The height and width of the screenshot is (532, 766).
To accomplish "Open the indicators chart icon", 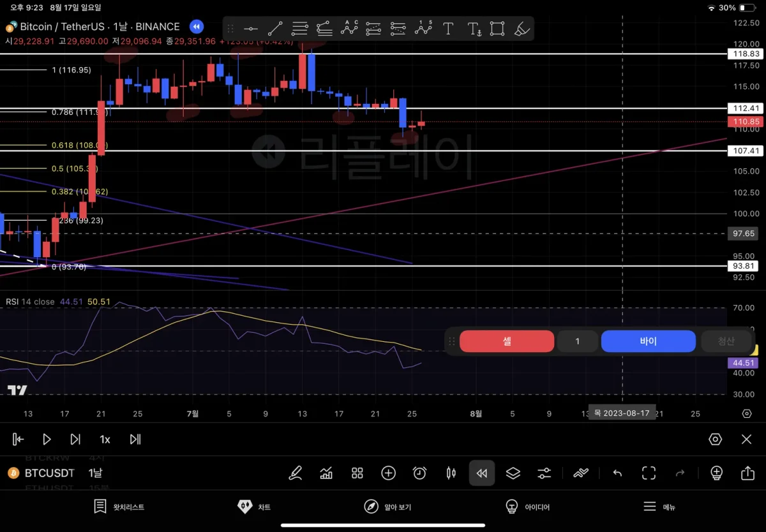I will coord(326,473).
